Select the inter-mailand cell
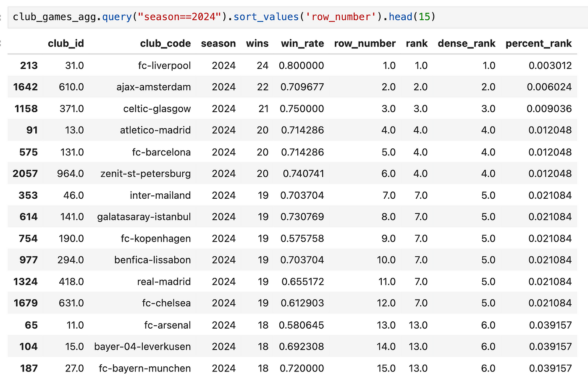The width and height of the screenshot is (588, 387). coord(160,195)
